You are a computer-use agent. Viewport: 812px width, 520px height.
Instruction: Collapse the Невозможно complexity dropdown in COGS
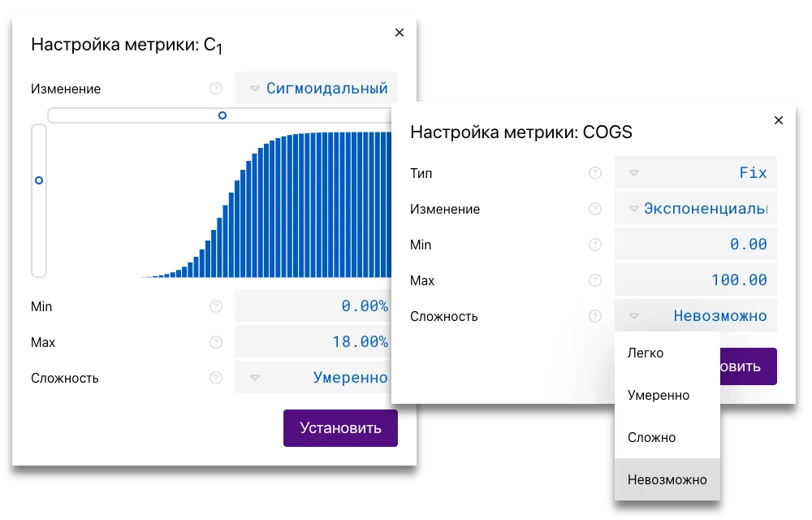tap(696, 315)
